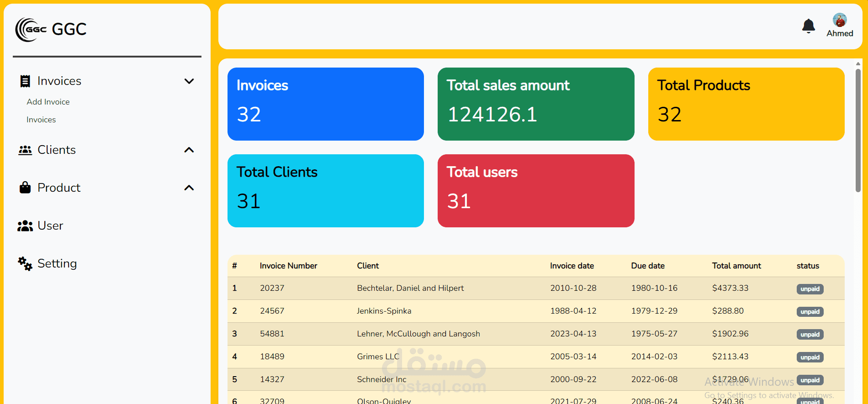
Task: Expand the Product menu chevron
Action: pos(189,188)
